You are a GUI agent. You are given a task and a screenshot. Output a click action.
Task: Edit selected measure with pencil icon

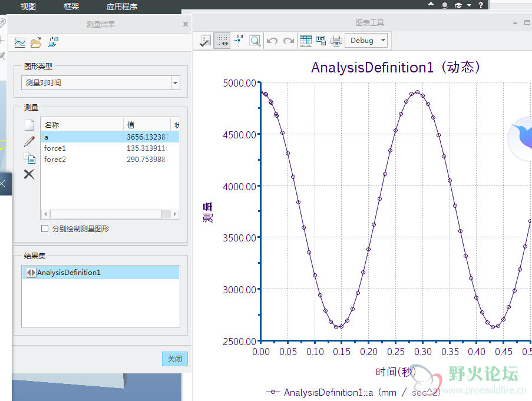(x=29, y=141)
